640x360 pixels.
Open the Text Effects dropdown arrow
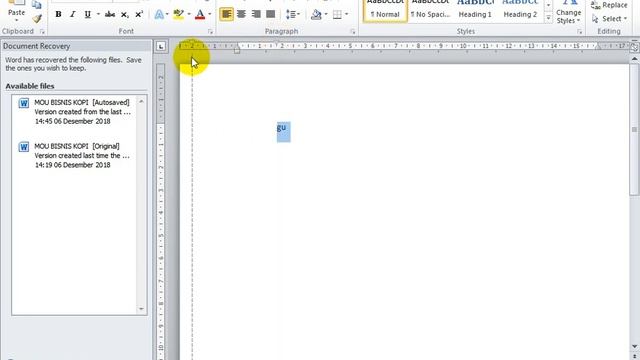[167, 15]
